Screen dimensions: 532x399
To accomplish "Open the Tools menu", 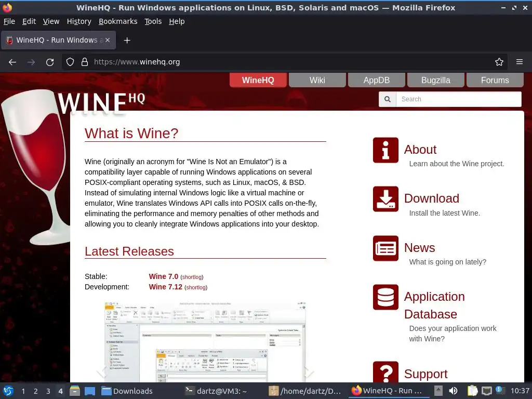I will pos(153,21).
